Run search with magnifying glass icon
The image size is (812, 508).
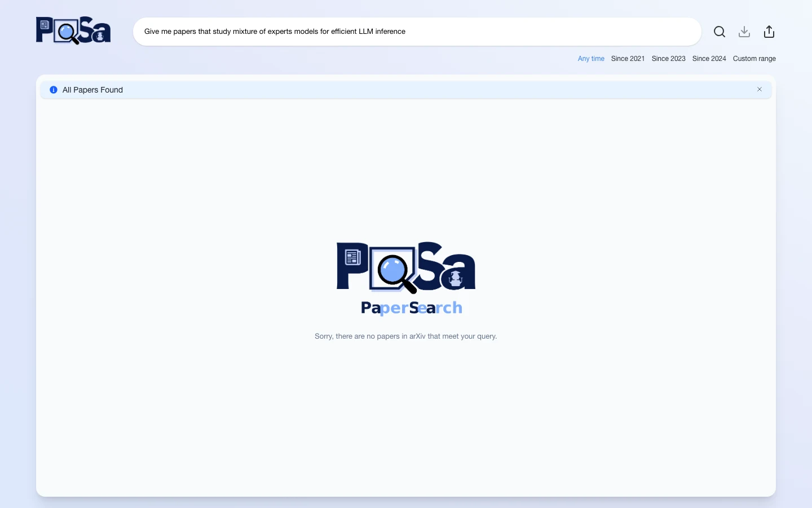coord(720,32)
